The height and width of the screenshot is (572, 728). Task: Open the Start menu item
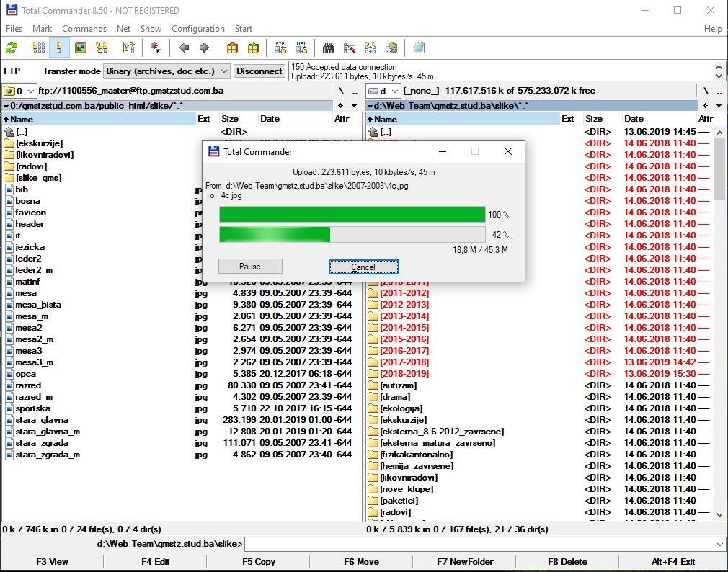pos(244,29)
